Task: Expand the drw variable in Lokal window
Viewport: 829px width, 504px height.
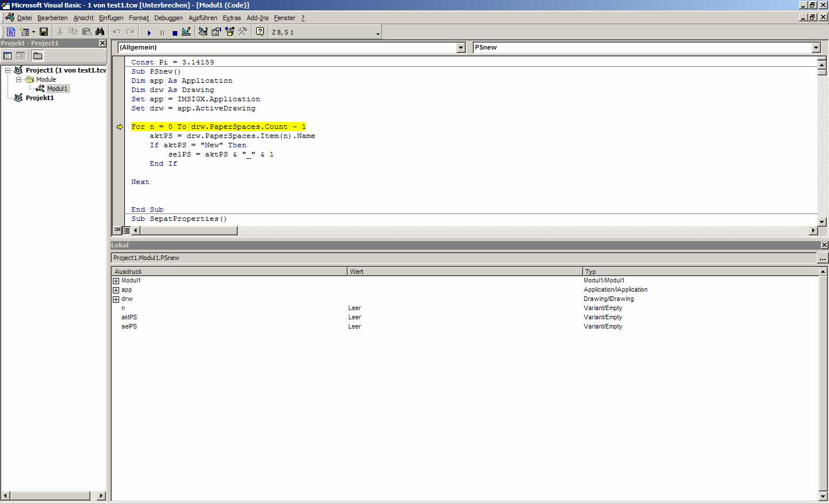Action: pyautogui.click(x=116, y=299)
